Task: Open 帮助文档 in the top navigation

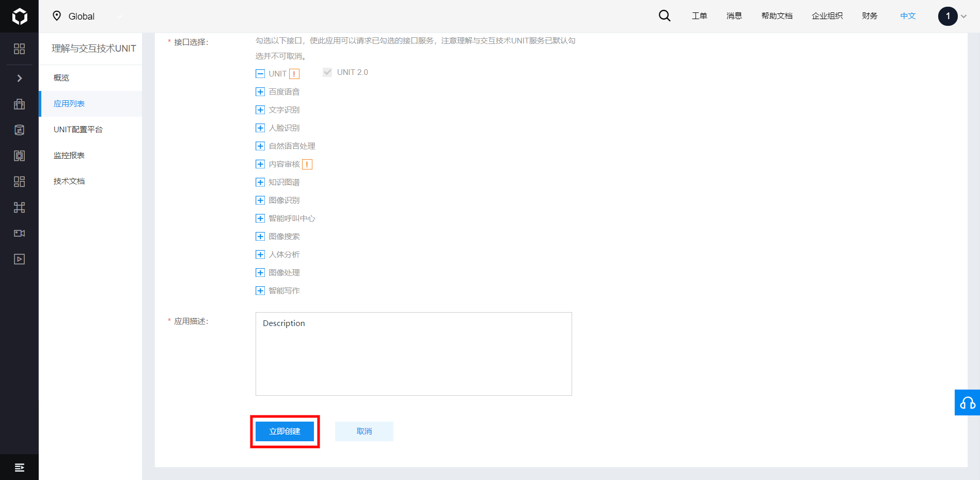Action: [x=777, y=16]
